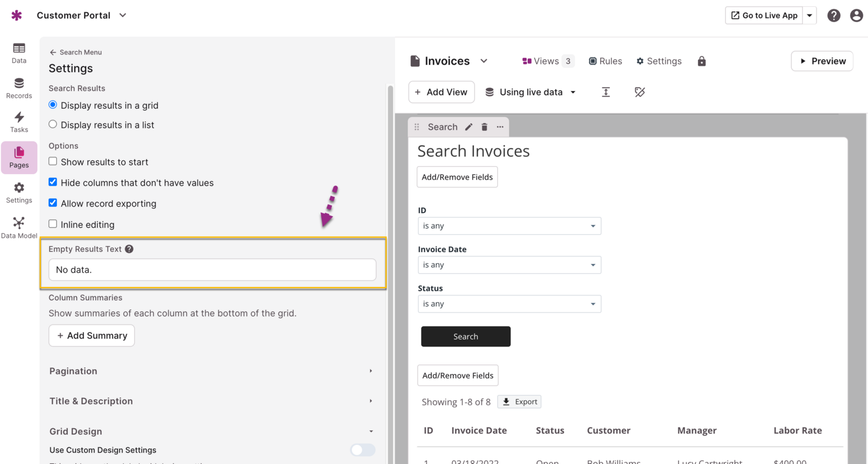Click the help question mark icon in header

click(833, 16)
